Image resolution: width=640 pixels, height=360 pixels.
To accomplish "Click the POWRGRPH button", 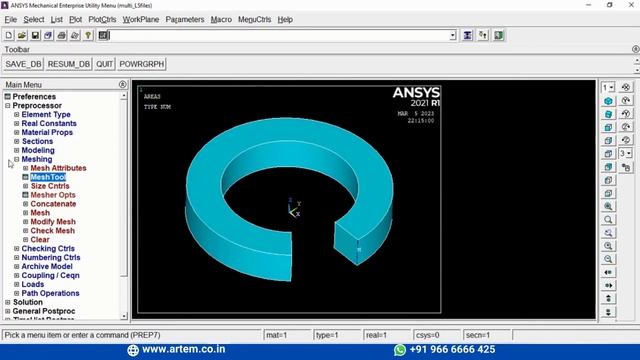I will pos(142,64).
